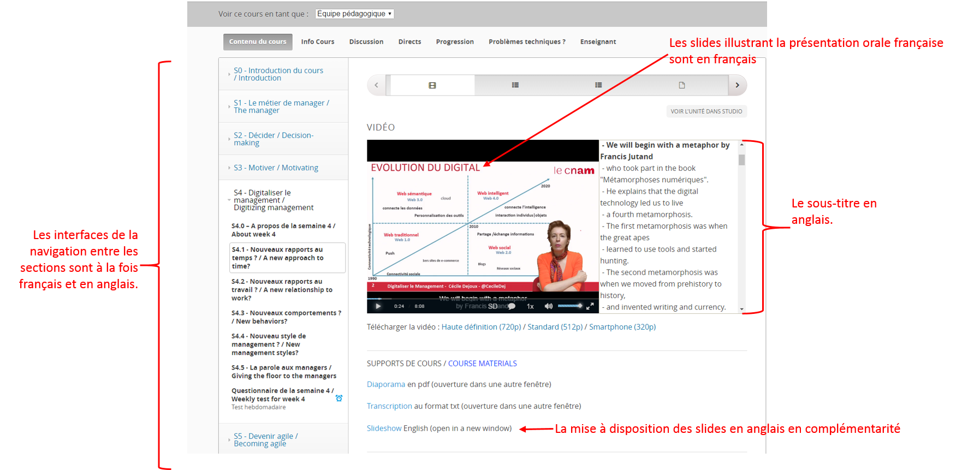Open the Contenu du cours tab
Image resolution: width=980 pixels, height=470 pixels.
tap(258, 41)
